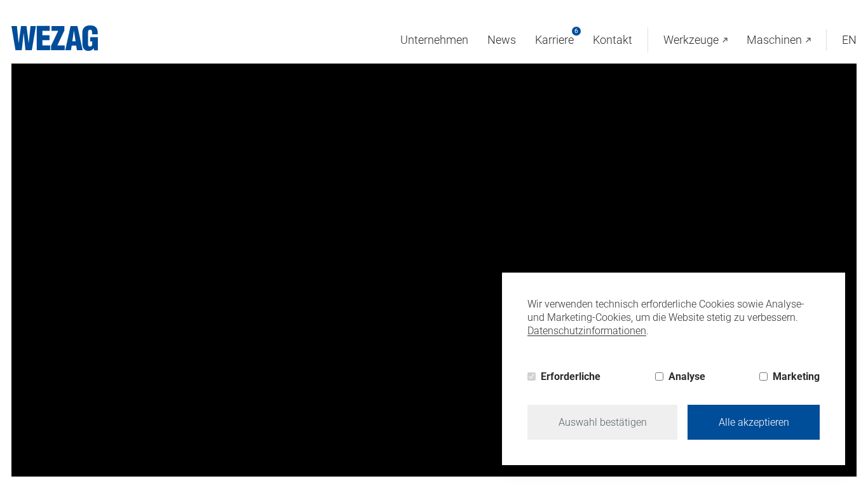Click the Auswahl bestätigen button
The width and height of the screenshot is (868, 488).
[x=602, y=423]
